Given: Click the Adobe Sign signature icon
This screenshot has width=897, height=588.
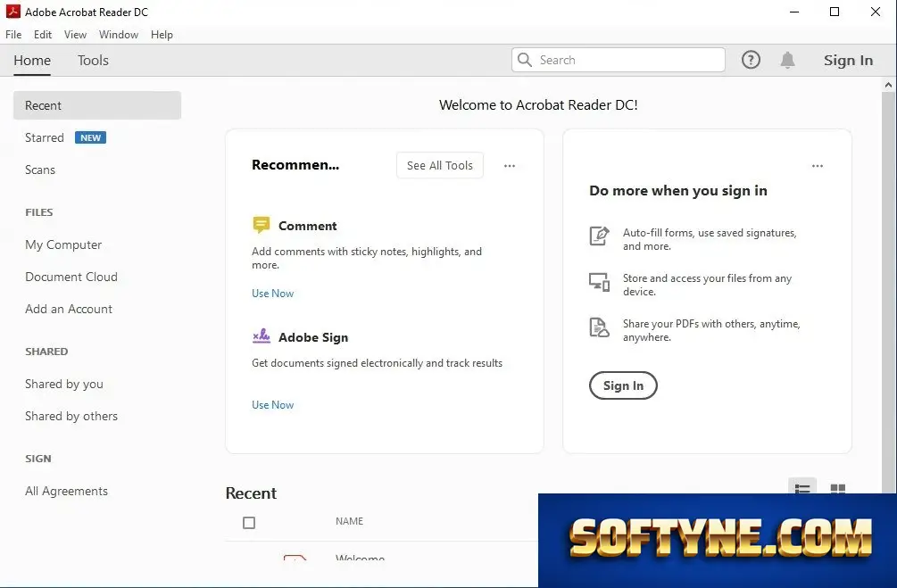Looking at the screenshot, I should [x=262, y=335].
